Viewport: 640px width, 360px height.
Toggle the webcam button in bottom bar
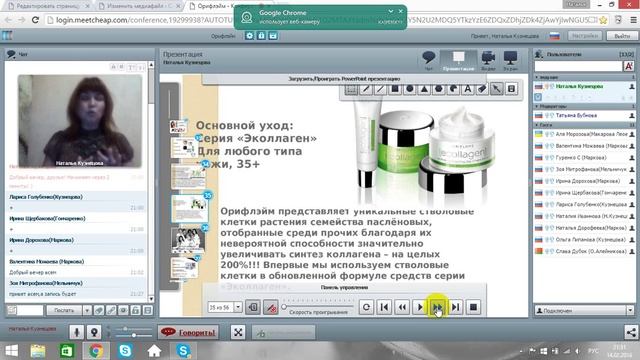tap(94, 332)
